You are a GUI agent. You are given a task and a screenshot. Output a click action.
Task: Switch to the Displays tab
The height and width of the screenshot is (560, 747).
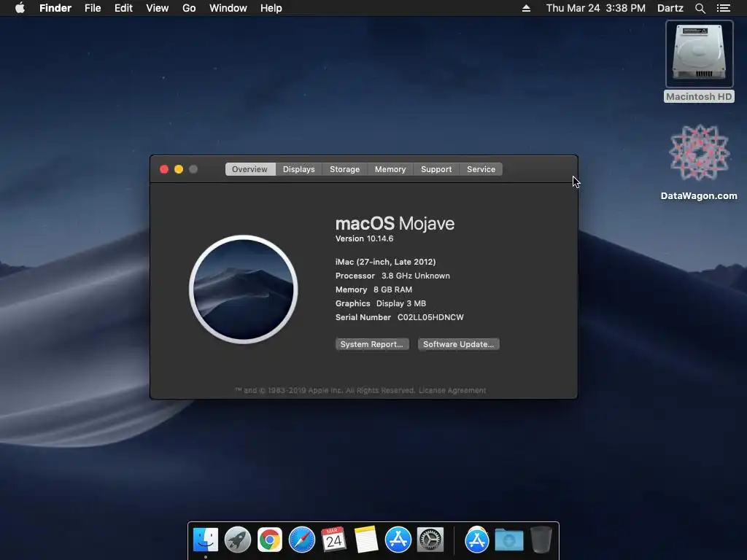(x=298, y=169)
